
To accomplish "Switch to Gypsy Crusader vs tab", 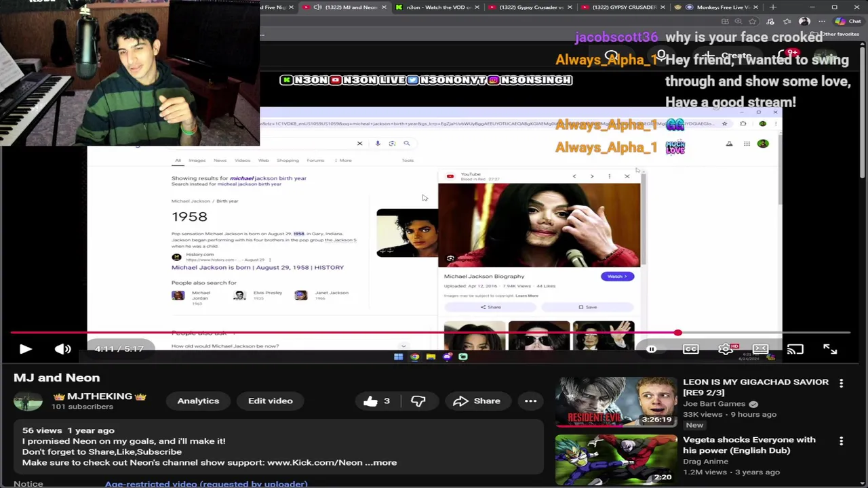I will [x=530, y=7].
